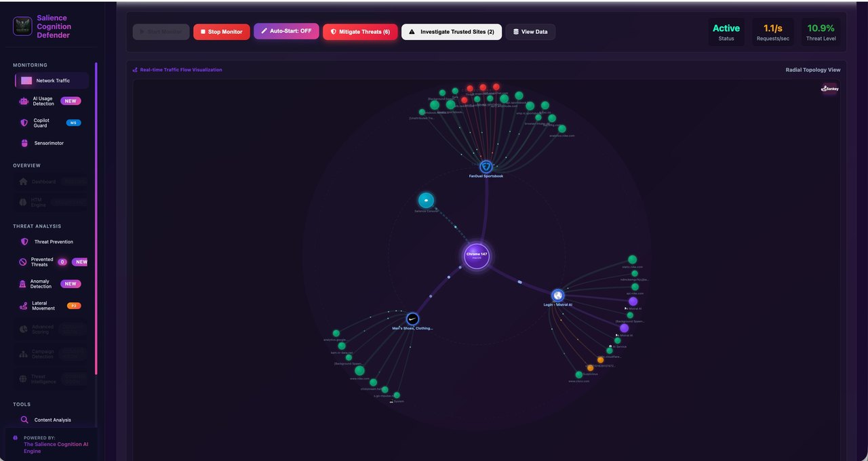
Task: Click the View Data button
Action: tap(530, 32)
